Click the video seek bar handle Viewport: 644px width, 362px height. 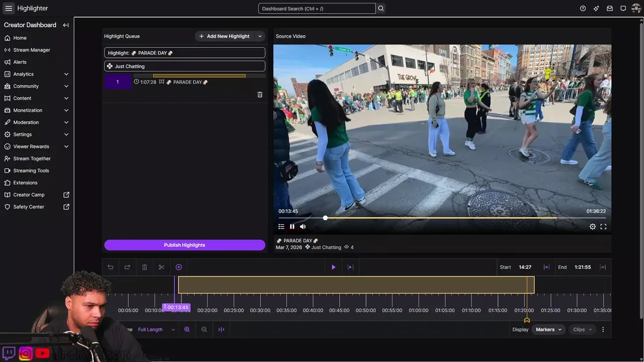tap(326, 218)
